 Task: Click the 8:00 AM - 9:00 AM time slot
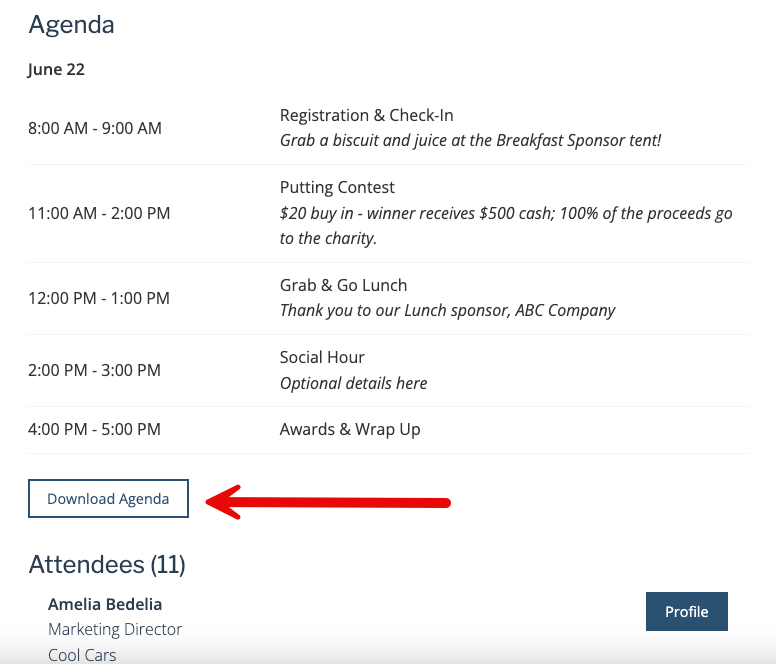click(x=95, y=128)
